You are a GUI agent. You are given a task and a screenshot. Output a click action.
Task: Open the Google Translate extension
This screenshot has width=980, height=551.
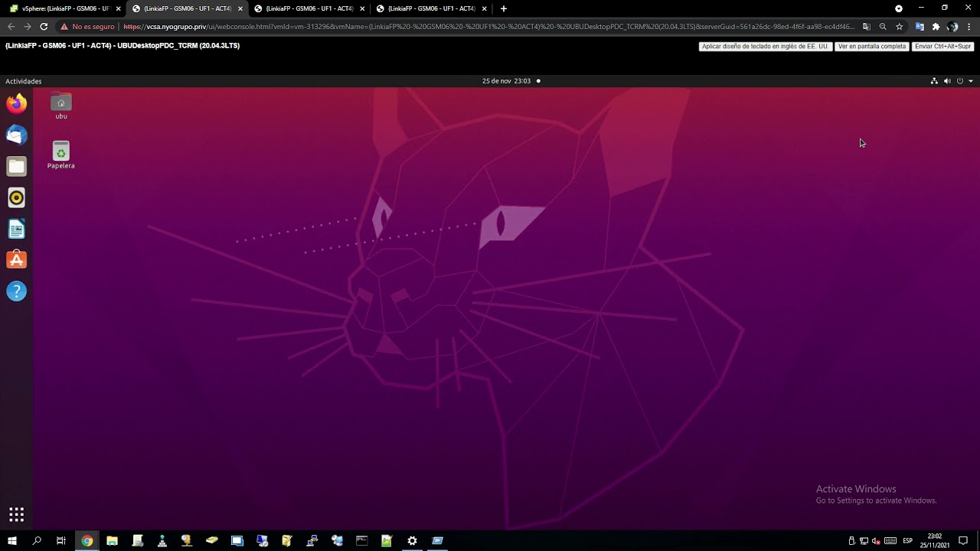[920, 27]
